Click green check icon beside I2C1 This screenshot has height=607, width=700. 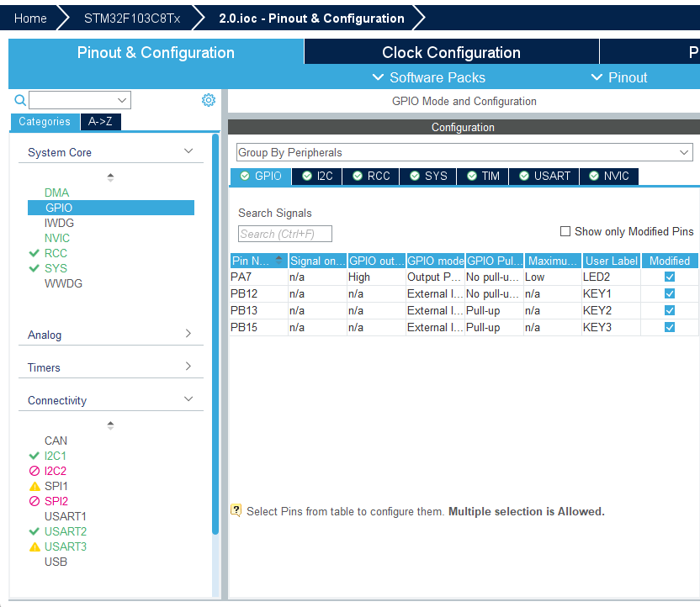(34, 456)
